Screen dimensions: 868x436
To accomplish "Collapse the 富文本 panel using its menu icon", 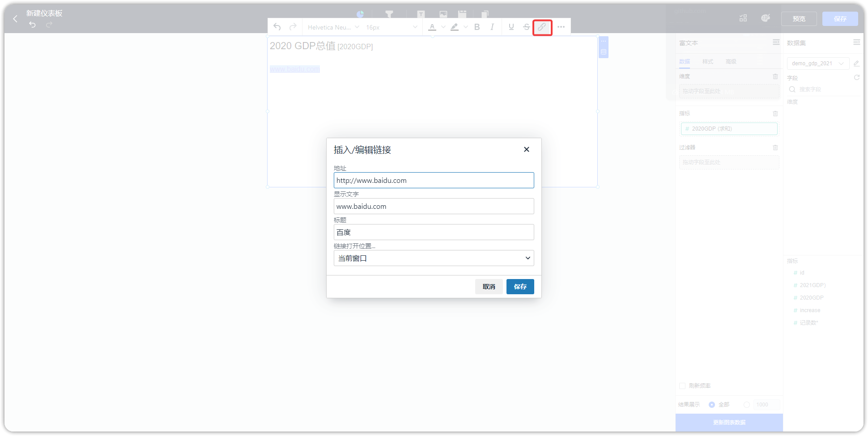I will [776, 42].
